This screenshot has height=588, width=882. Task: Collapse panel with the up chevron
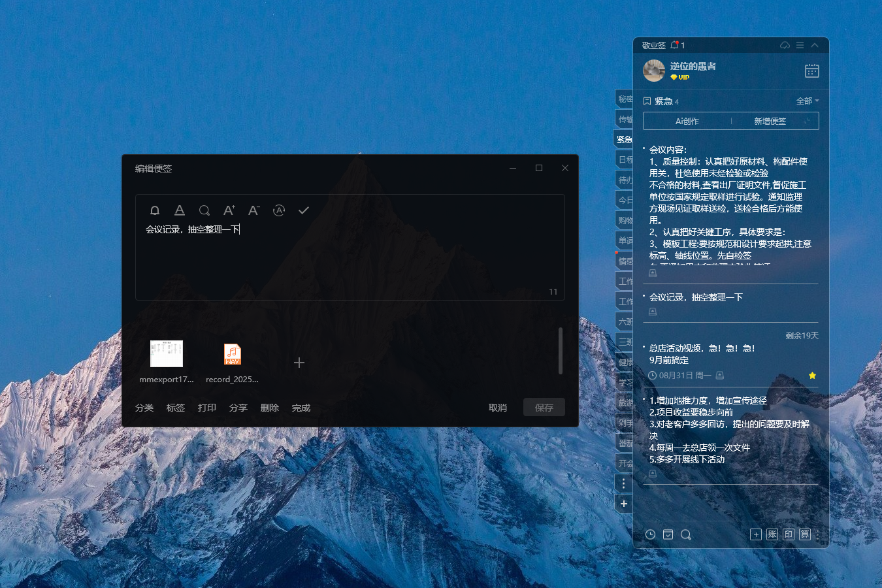[815, 45]
